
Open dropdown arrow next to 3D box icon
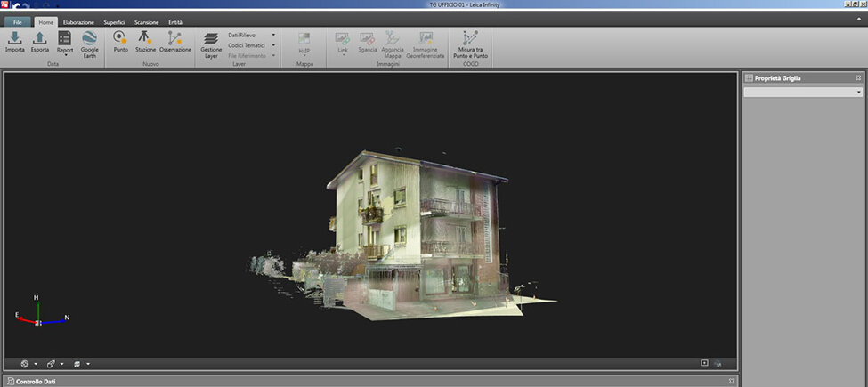pyautogui.click(x=62, y=365)
